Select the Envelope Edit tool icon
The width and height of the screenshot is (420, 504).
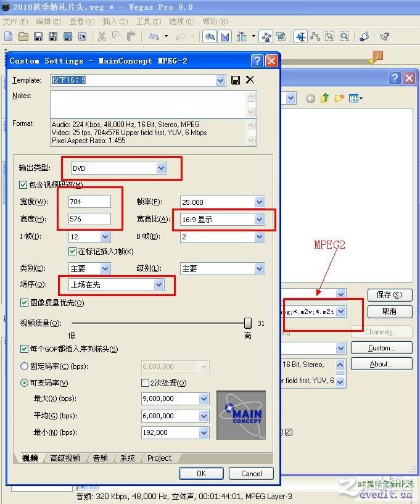coord(315,36)
